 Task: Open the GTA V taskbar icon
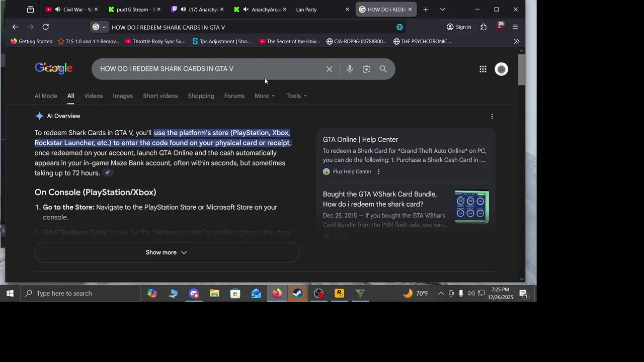tap(360, 294)
